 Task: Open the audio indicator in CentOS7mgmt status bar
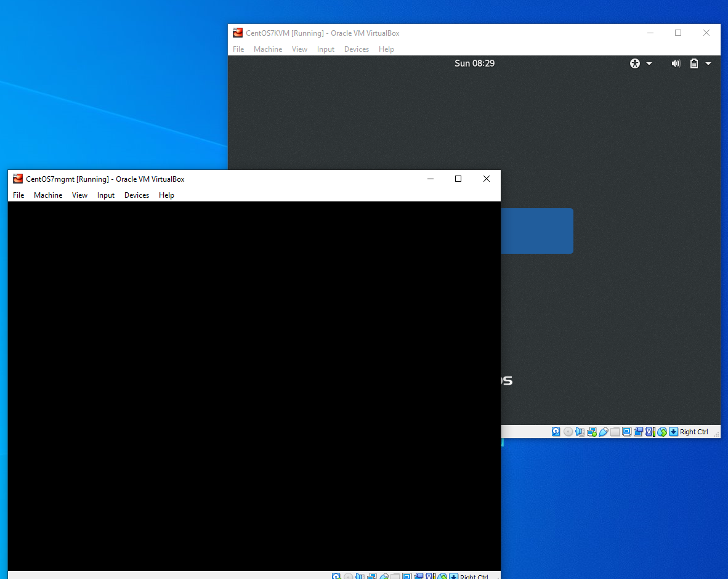tap(360, 576)
